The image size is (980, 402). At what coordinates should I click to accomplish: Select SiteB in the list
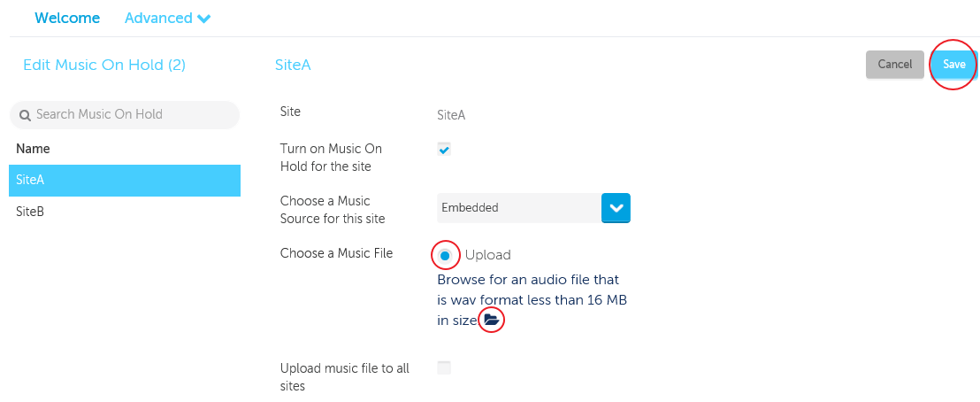coord(125,212)
